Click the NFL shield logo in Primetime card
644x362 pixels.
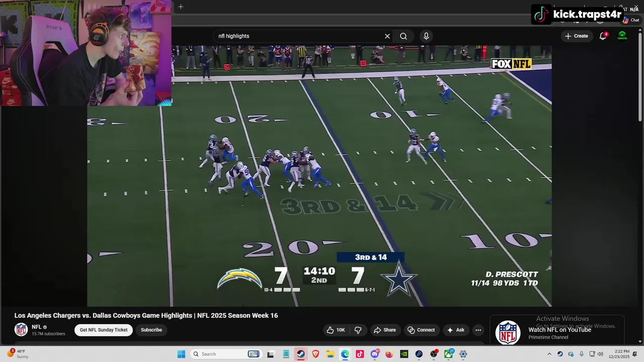click(x=508, y=333)
